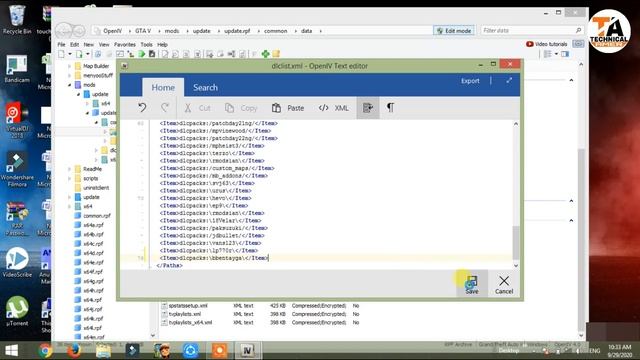Image resolution: width=640 pixels, height=360 pixels.
Task: Open Recycle Bin desktop icon
Action: point(17,20)
